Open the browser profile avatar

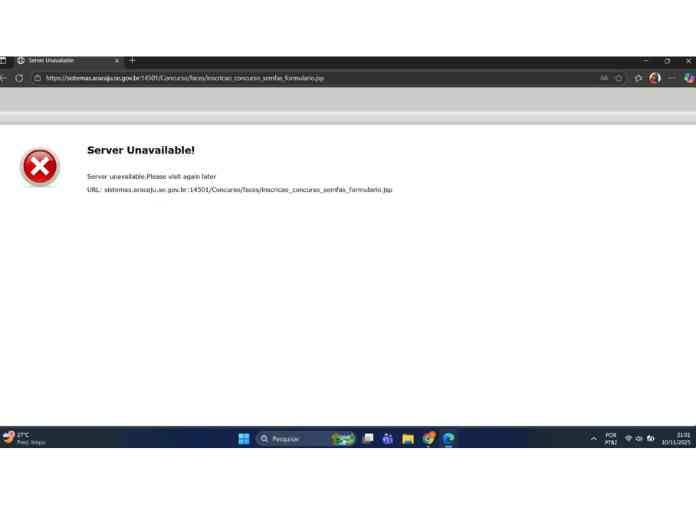pyautogui.click(x=655, y=78)
